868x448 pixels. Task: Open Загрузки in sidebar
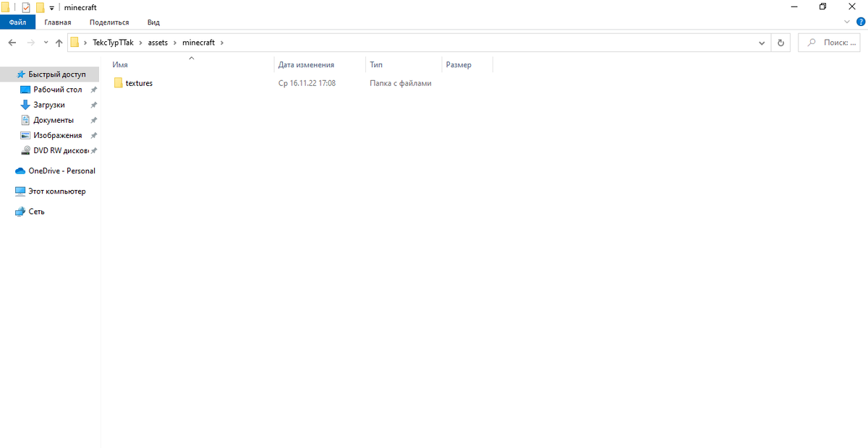point(49,105)
